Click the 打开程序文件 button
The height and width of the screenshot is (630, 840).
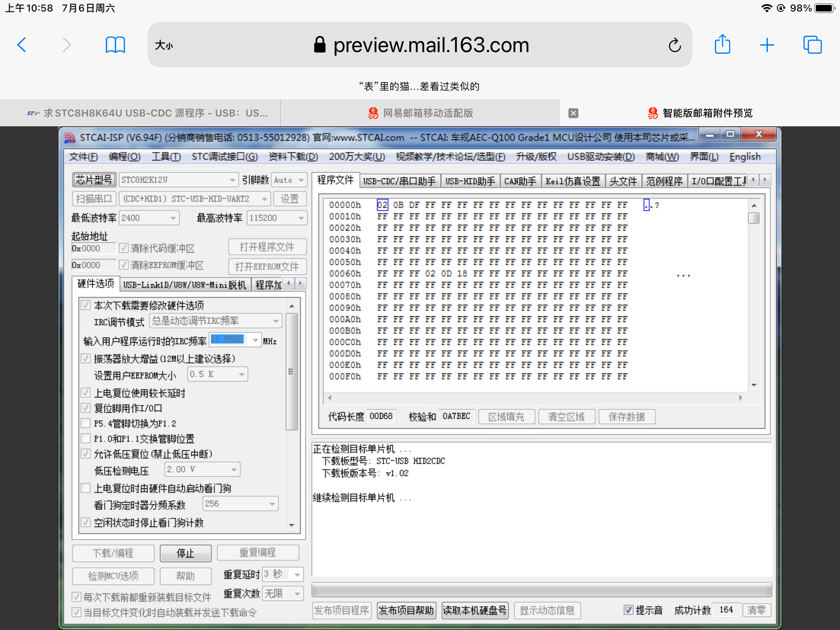click(x=267, y=247)
